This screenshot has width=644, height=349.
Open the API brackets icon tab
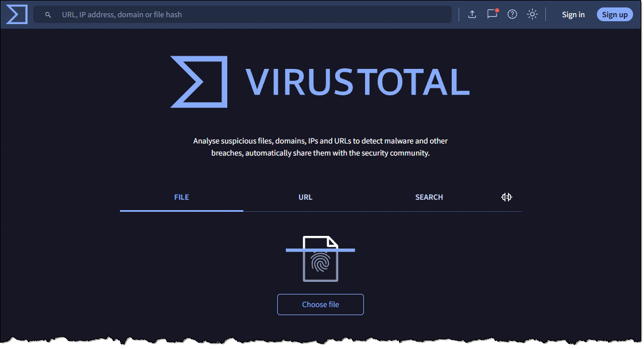tap(506, 197)
